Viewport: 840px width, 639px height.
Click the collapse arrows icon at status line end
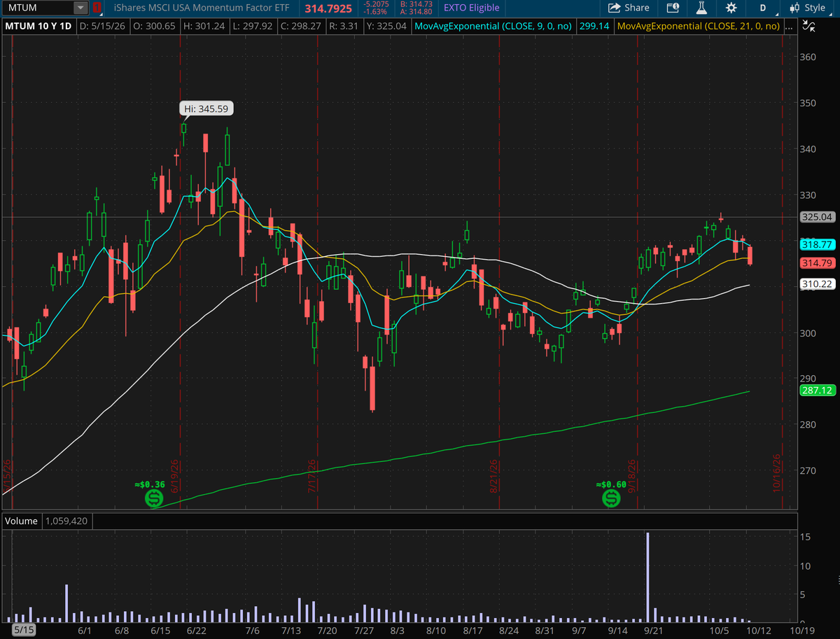808,26
